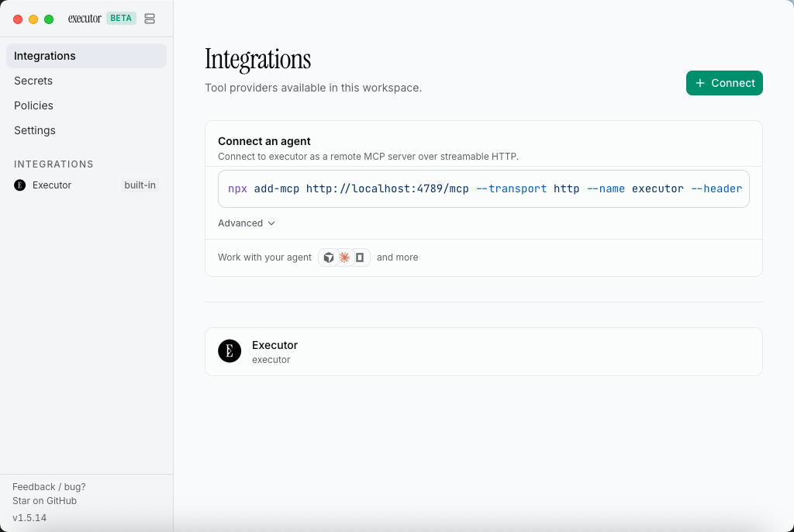Click the square agent icon before 'and more'
Image resolution: width=794 pixels, height=532 pixels.
tap(360, 257)
